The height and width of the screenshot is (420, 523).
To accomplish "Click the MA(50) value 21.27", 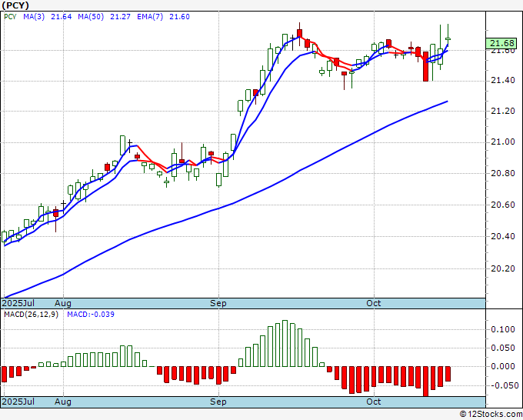I will [120, 17].
